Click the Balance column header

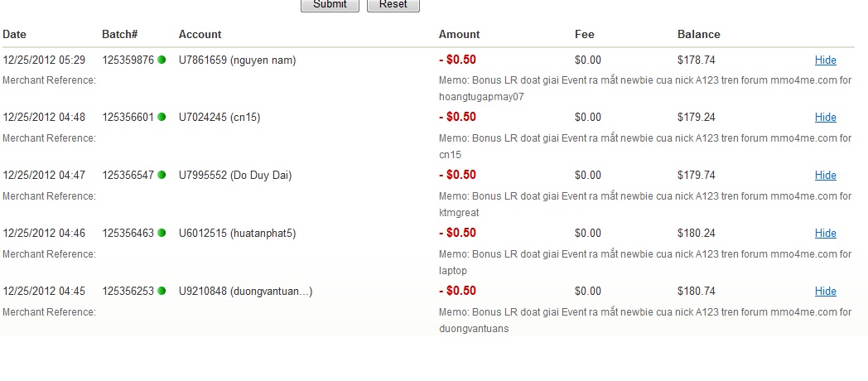pyautogui.click(x=698, y=35)
